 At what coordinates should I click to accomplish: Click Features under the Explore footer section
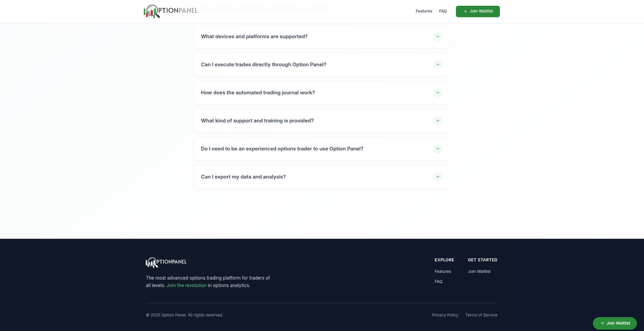pyautogui.click(x=443, y=271)
